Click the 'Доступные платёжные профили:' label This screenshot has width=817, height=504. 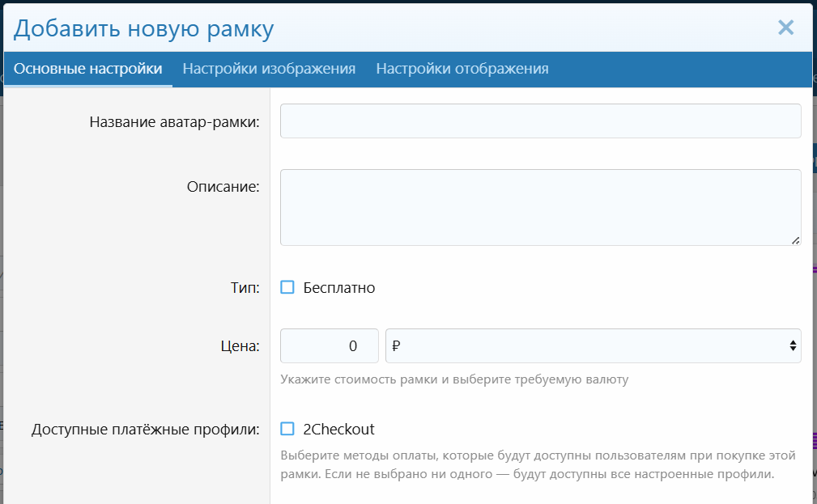point(146,429)
